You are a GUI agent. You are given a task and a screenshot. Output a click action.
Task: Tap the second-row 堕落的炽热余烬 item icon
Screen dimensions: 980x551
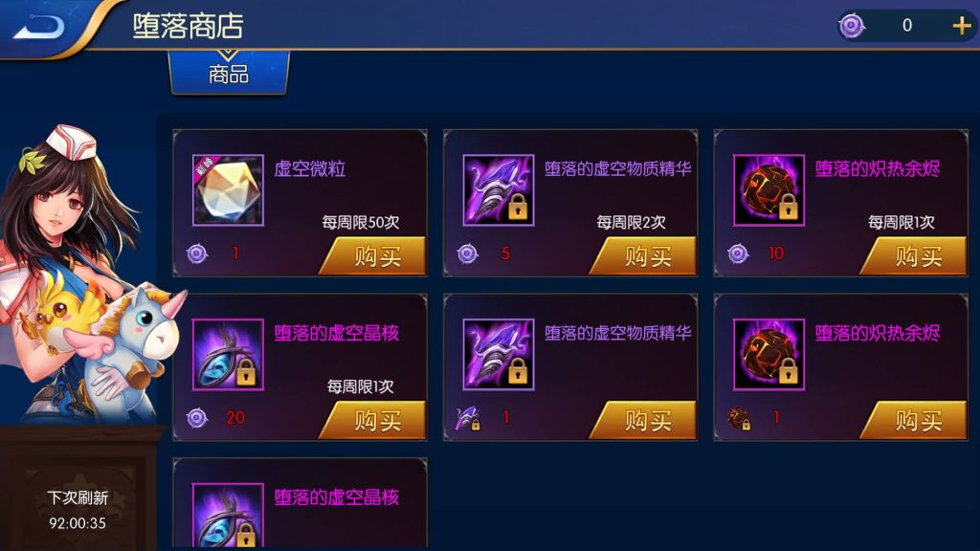768,354
